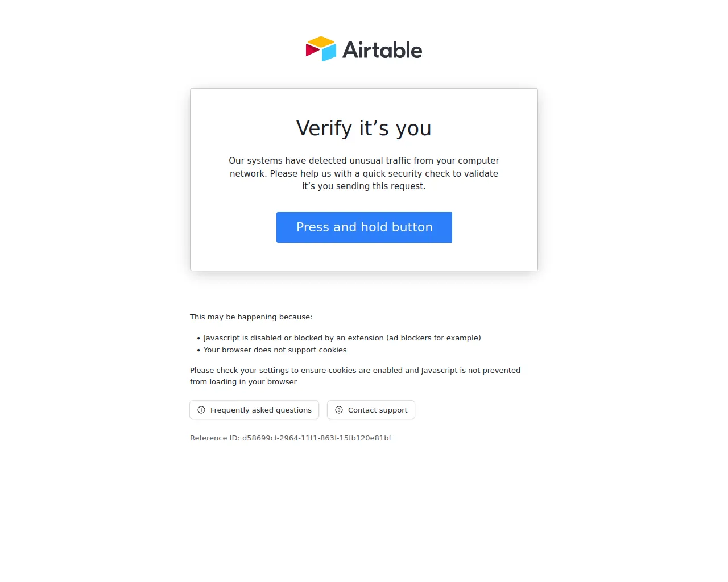This screenshot has height=582, width=728.
Task: Click the "it's you sending this request" line
Action: (364, 186)
